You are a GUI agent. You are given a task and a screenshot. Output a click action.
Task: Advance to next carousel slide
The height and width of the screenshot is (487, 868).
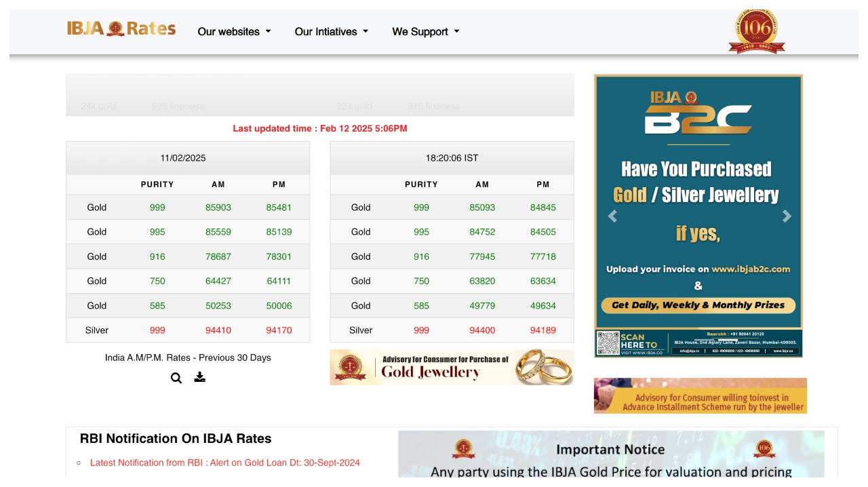click(x=787, y=216)
